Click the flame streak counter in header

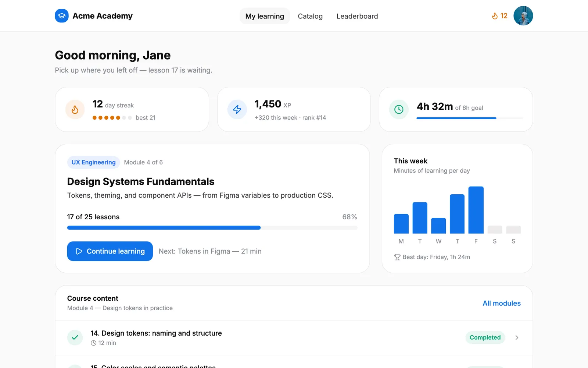coord(499,16)
